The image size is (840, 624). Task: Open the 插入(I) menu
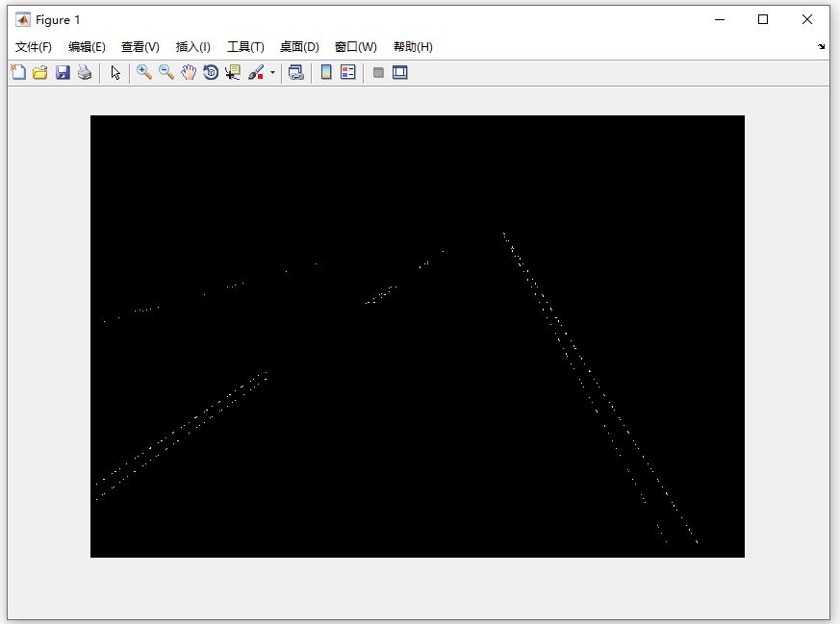point(192,47)
